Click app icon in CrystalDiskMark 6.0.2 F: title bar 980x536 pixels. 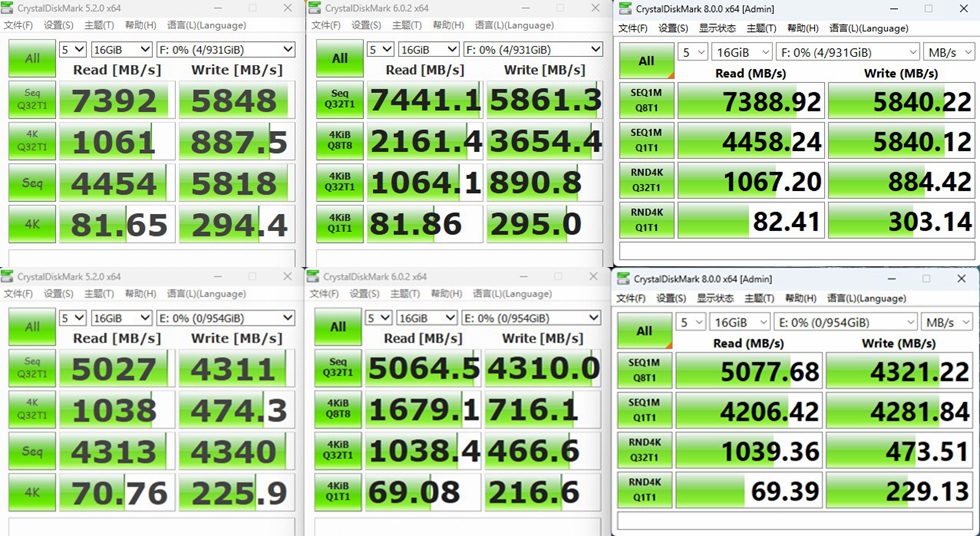point(315,8)
